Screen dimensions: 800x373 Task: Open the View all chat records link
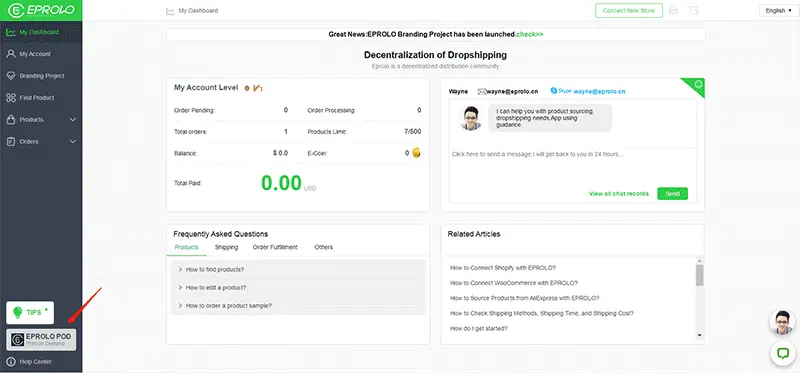click(x=619, y=194)
